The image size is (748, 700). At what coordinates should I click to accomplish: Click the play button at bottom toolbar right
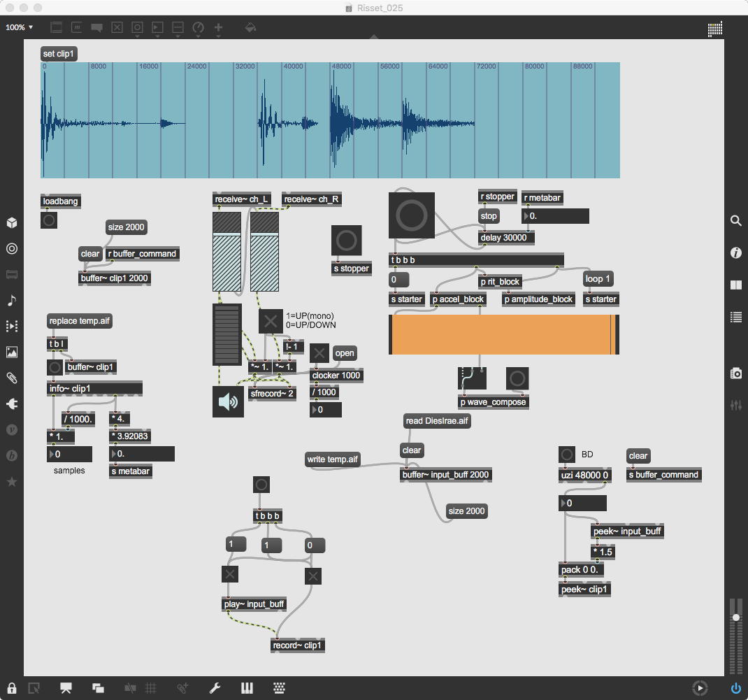coord(700,688)
